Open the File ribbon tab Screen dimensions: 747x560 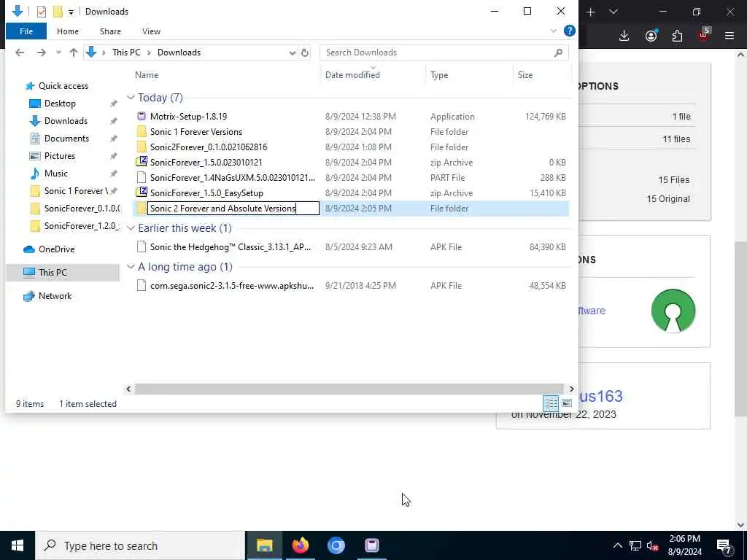(26, 31)
